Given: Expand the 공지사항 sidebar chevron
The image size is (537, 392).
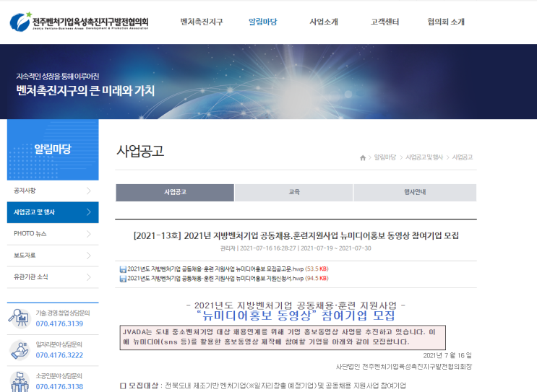Looking at the screenshot, I should [x=89, y=191].
